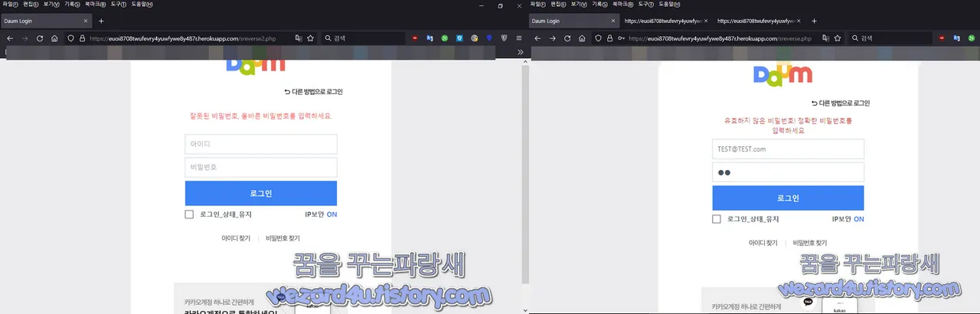Click Daum logo in right window
Screen dimensions: 980x314
(x=782, y=74)
